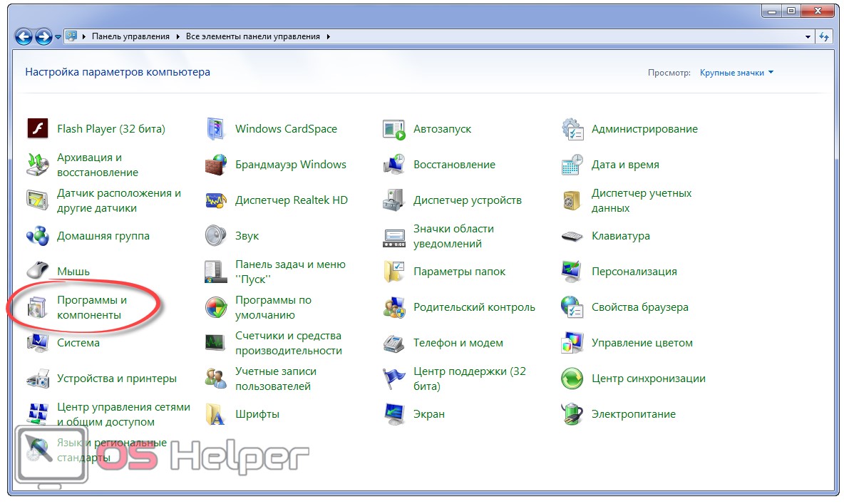Click the Дата и время calendar icon
The height and width of the screenshot is (504, 844).
tap(572, 165)
